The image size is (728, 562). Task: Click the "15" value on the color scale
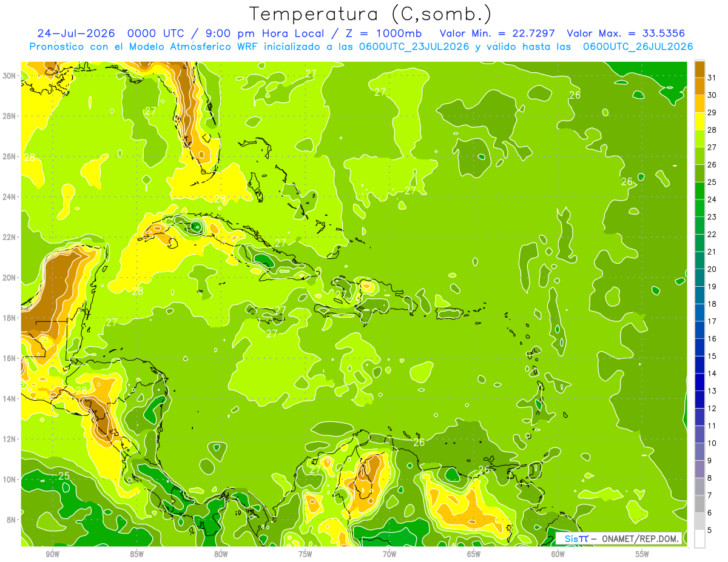tap(712, 356)
